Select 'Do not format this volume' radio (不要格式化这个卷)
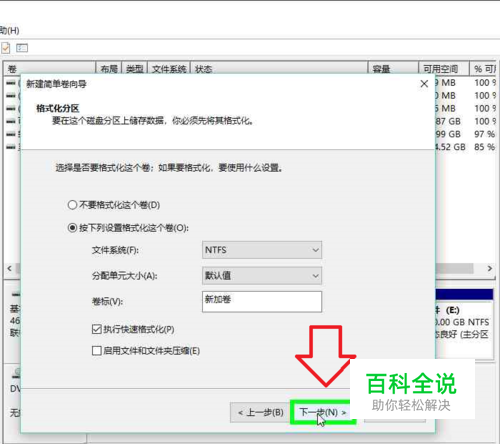The width and height of the screenshot is (500, 444). point(72,205)
